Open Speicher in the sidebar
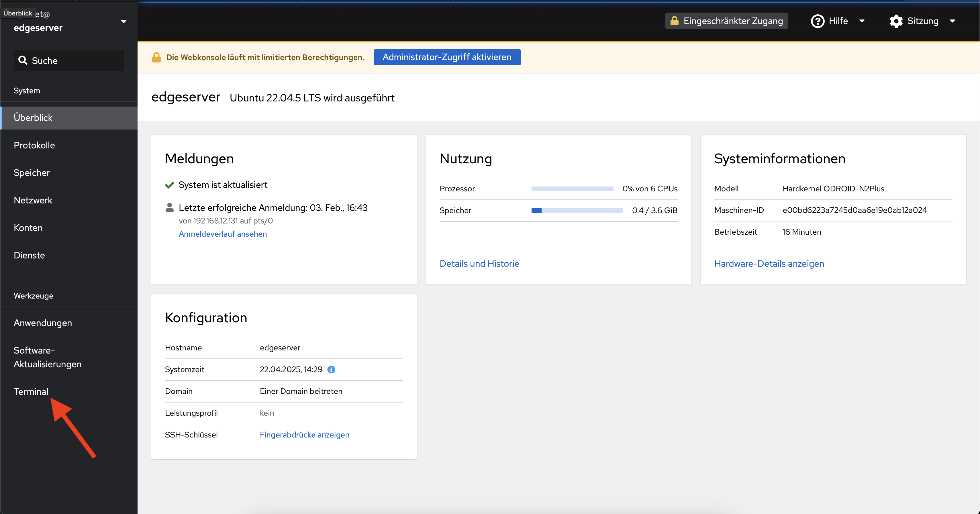The image size is (980, 514). pos(68,173)
